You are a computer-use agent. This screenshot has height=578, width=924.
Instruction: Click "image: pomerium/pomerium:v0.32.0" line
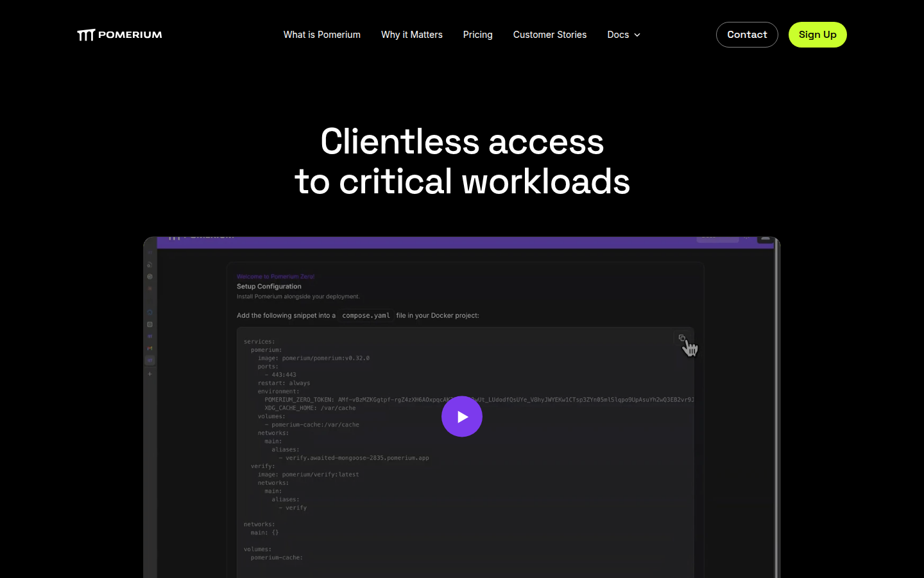314,358
